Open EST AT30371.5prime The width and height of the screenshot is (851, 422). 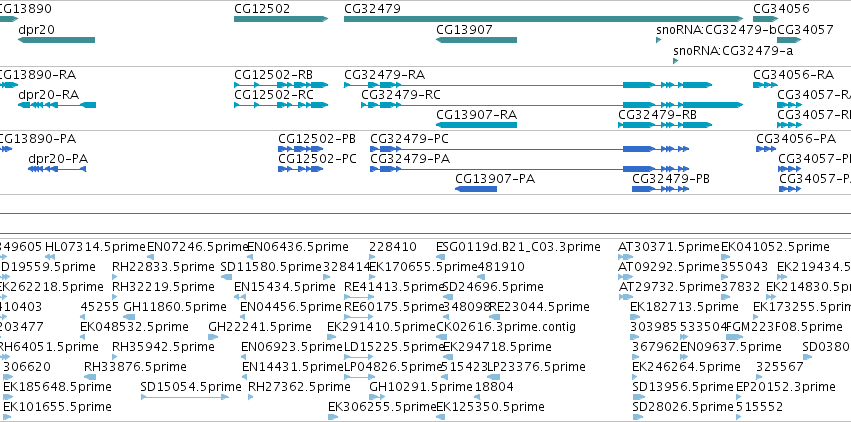pos(669,247)
